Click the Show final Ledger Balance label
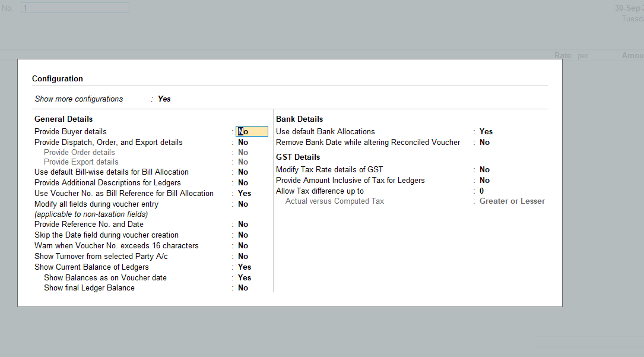The width and height of the screenshot is (644, 357). point(89,288)
